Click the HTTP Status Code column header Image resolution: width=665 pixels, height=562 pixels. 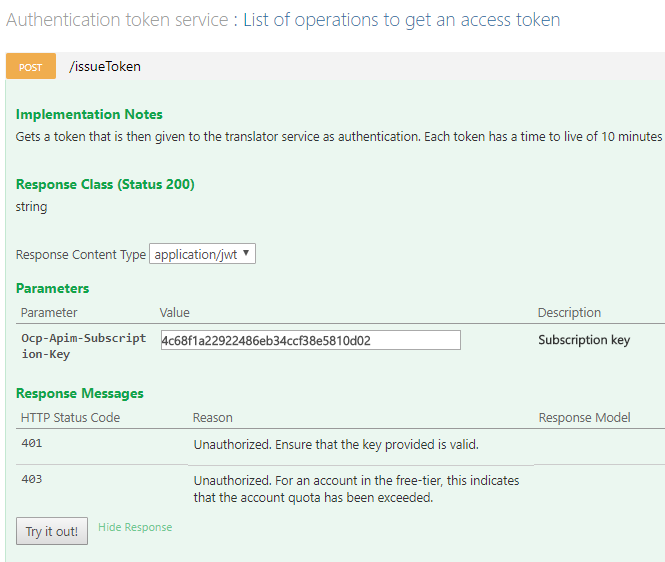(69, 417)
